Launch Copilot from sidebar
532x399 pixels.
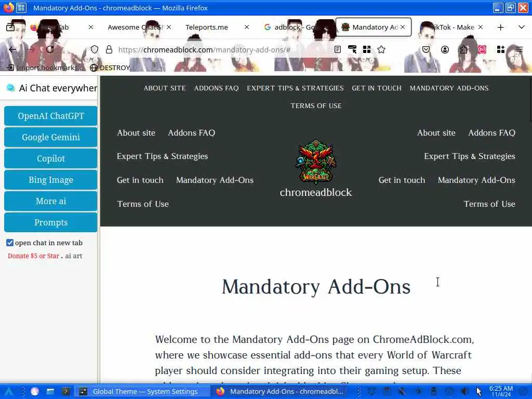click(x=51, y=158)
